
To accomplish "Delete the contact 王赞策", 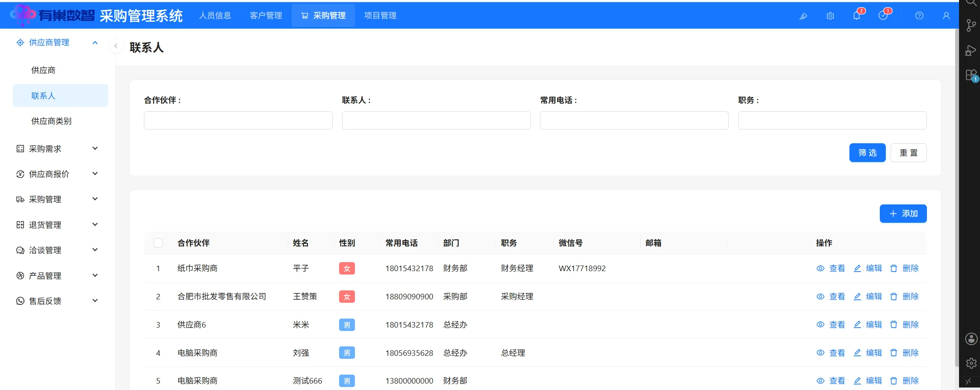I will 904,297.
